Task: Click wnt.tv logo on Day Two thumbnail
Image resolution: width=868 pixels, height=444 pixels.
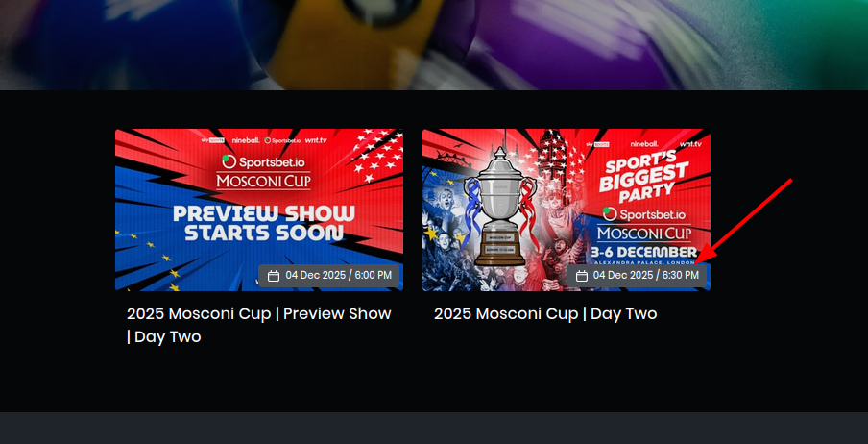Action: pyautogui.click(x=690, y=144)
